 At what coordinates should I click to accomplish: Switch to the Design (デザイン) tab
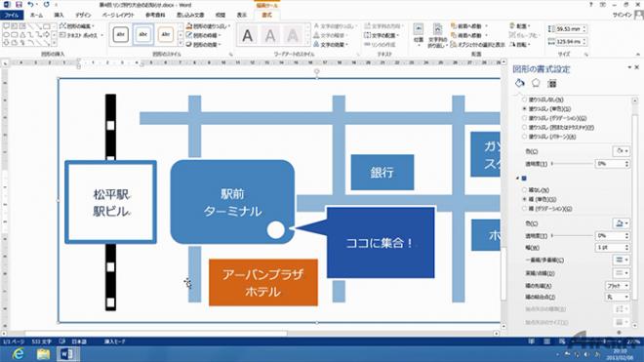point(83,15)
